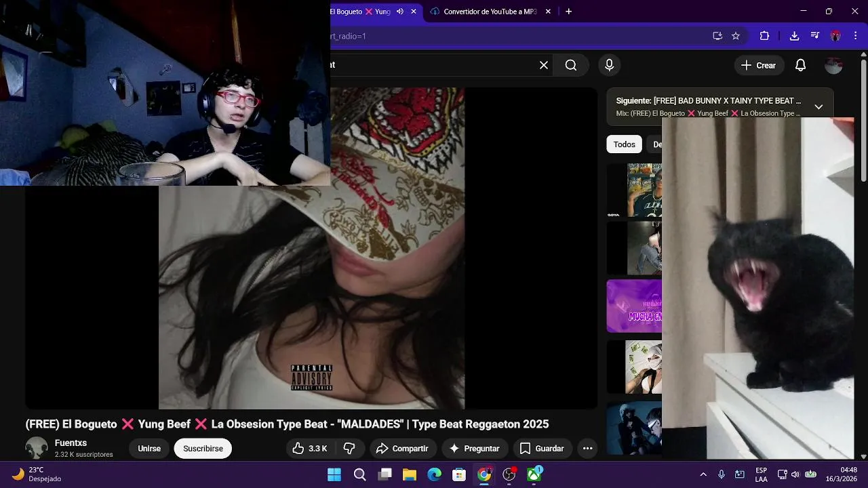This screenshot has width=868, height=488.
Task: Open the volume speaker tray icon
Action: (x=795, y=474)
